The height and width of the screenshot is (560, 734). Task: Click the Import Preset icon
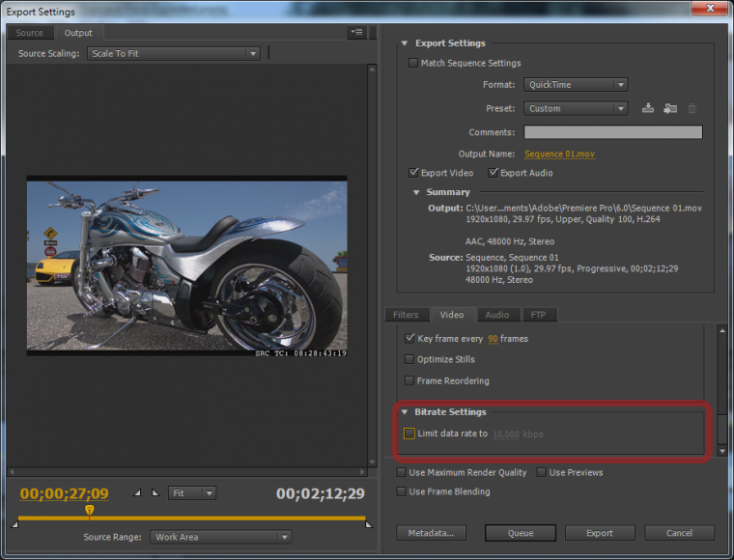click(670, 109)
